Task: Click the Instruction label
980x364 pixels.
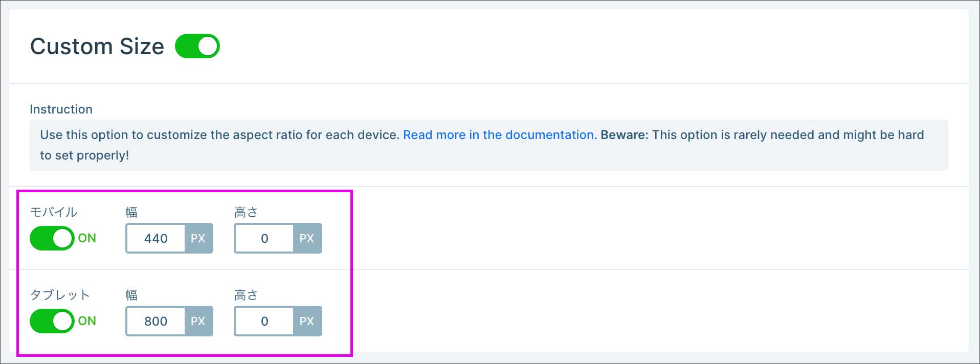Action: 61,109
